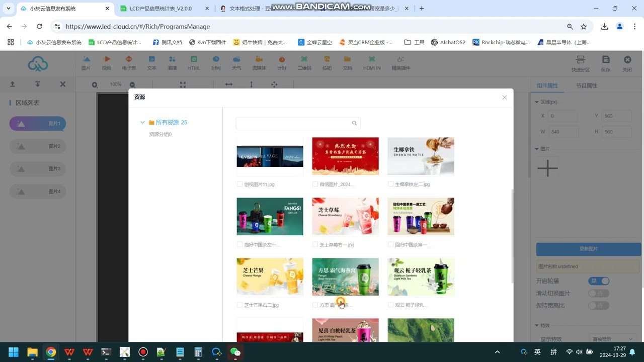Viewport: 644px width, 362px height.
Task: Click the 更新图片 button
Action: pyautogui.click(x=588, y=249)
